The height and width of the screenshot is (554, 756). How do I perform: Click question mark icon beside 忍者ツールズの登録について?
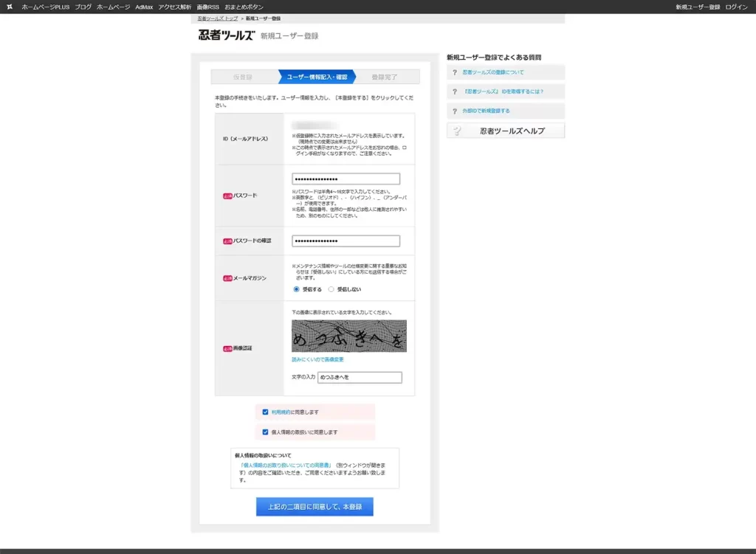tap(455, 72)
